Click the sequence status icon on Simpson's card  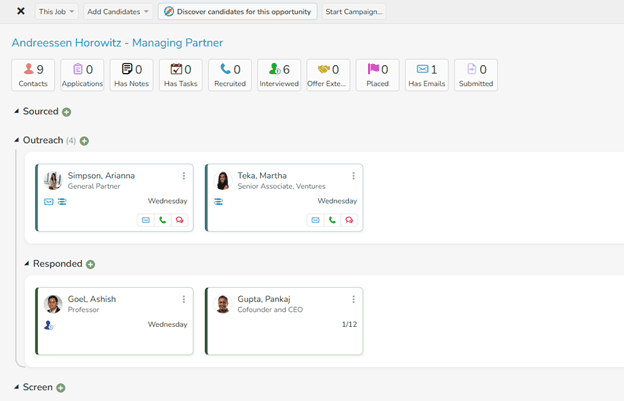(x=62, y=202)
